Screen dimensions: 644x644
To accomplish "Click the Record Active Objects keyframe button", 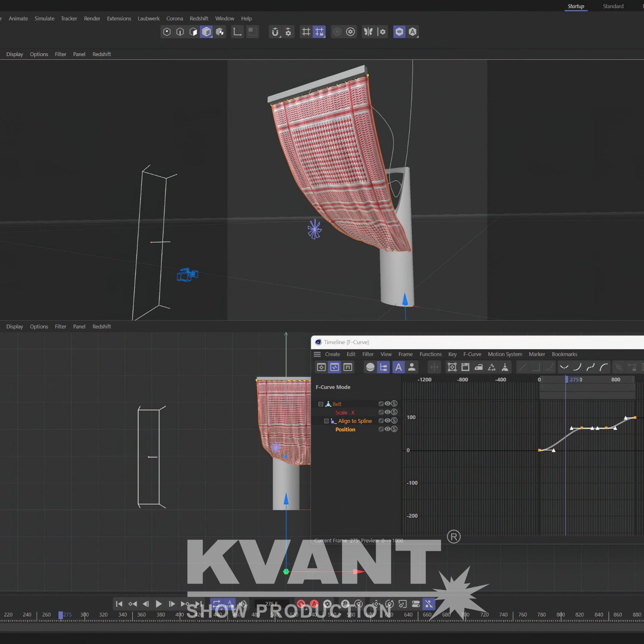I will (x=301, y=604).
